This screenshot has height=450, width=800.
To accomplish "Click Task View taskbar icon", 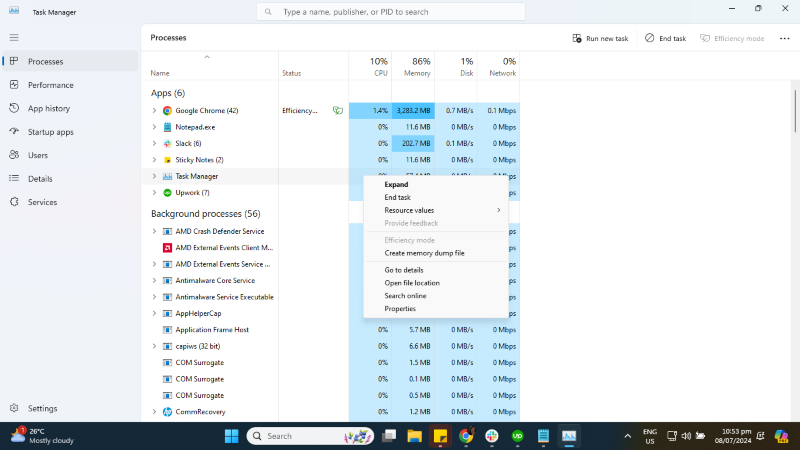I will point(389,436).
